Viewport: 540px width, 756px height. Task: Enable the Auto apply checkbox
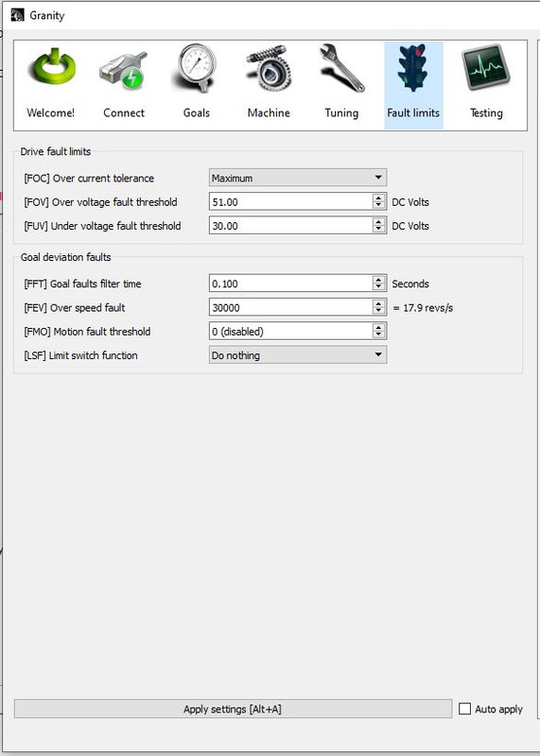point(464,709)
